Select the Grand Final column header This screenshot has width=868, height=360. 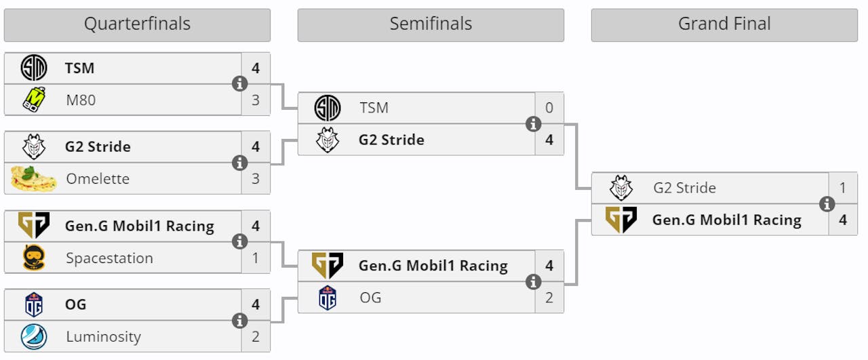tap(724, 24)
